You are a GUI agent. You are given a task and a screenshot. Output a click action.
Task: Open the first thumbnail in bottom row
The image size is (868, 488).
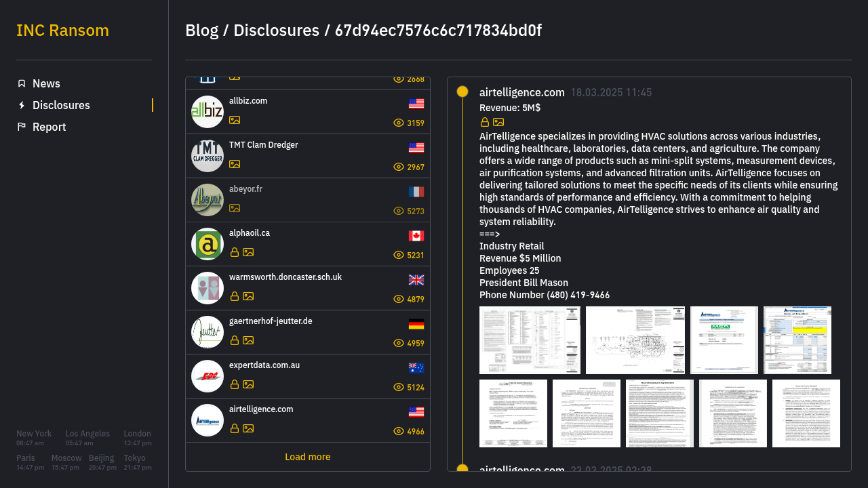[x=513, y=413]
